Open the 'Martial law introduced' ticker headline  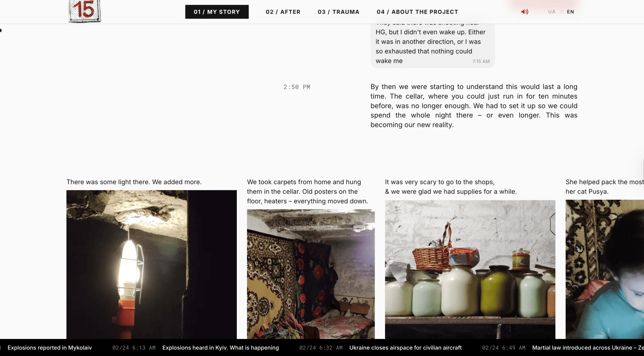[588, 348]
